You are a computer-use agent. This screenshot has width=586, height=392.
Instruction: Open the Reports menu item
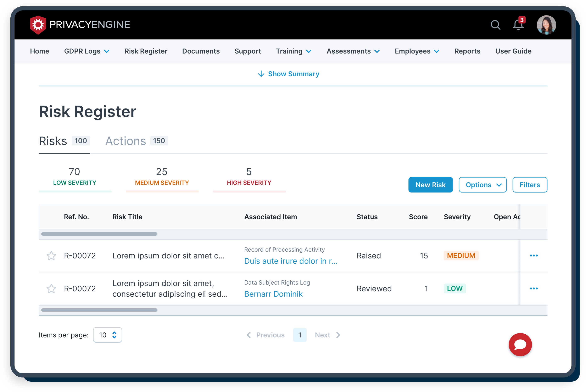click(x=467, y=51)
